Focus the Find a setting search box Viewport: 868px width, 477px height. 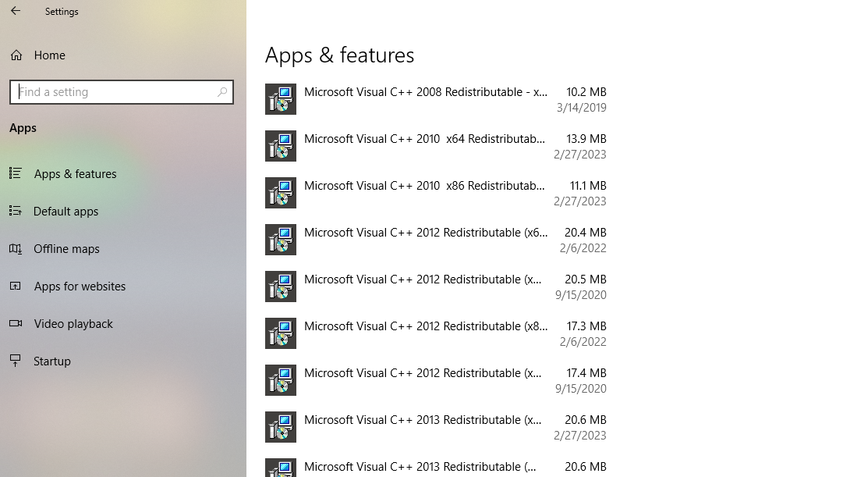[x=121, y=92]
